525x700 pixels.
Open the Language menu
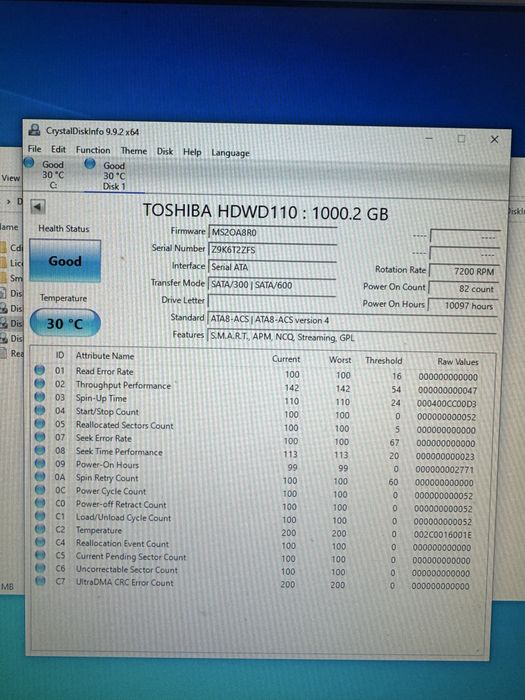click(x=230, y=153)
